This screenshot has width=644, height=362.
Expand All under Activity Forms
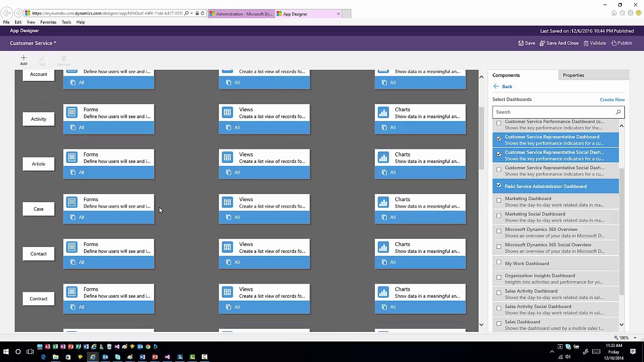point(109,128)
